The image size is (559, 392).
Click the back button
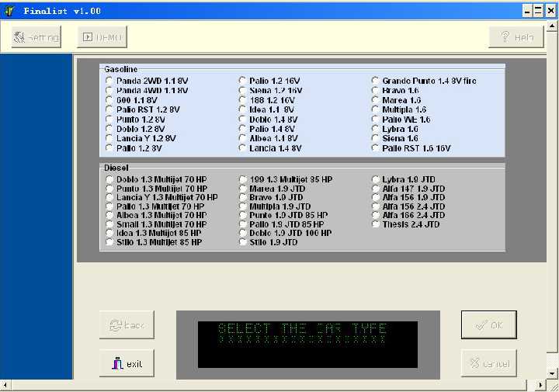(127, 325)
